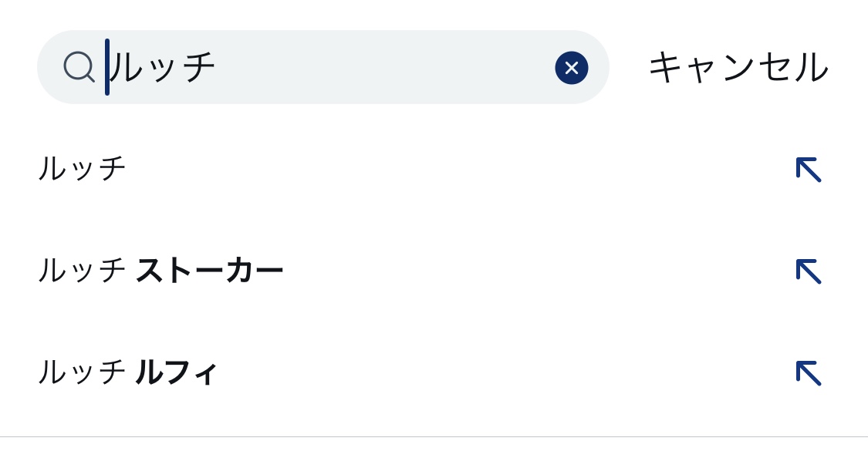
Task: Tap the キャンセル button
Action: 738,67
